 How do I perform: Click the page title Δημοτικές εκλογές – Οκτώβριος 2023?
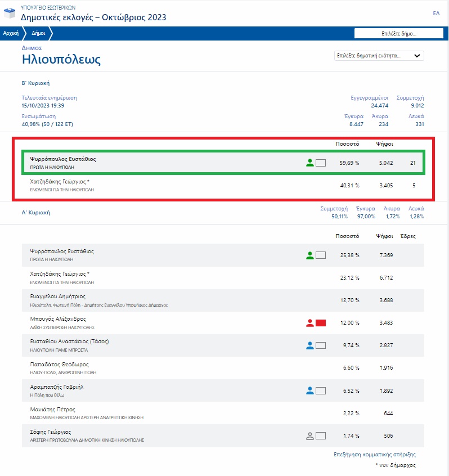pos(93,17)
